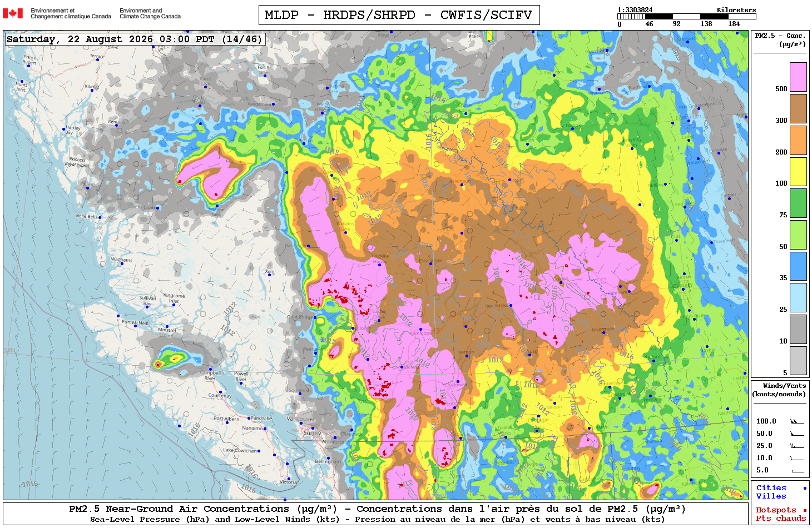This screenshot has width=812, height=528.
Task: Click the yellow 100 to 200 legend swatch
Action: (x=798, y=171)
